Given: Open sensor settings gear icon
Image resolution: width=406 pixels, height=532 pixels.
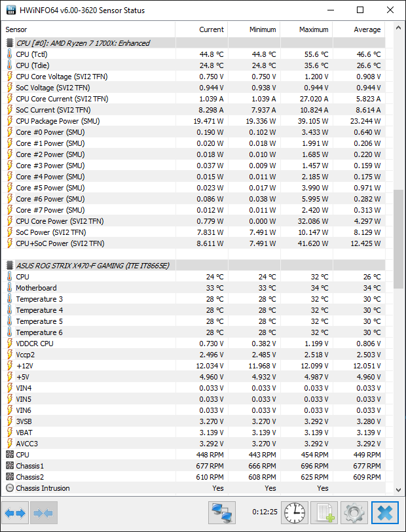Looking at the screenshot, I should (x=354, y=512).
